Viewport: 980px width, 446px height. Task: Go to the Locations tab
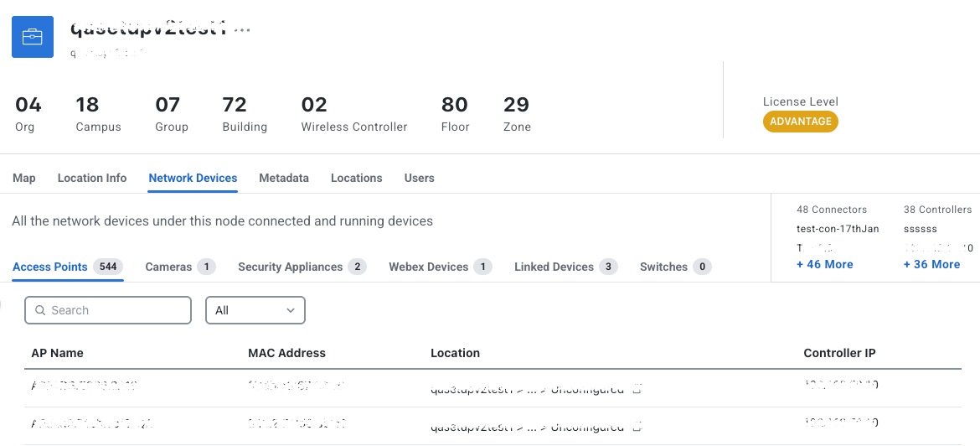pyautogui.click(x=356, y=179)
